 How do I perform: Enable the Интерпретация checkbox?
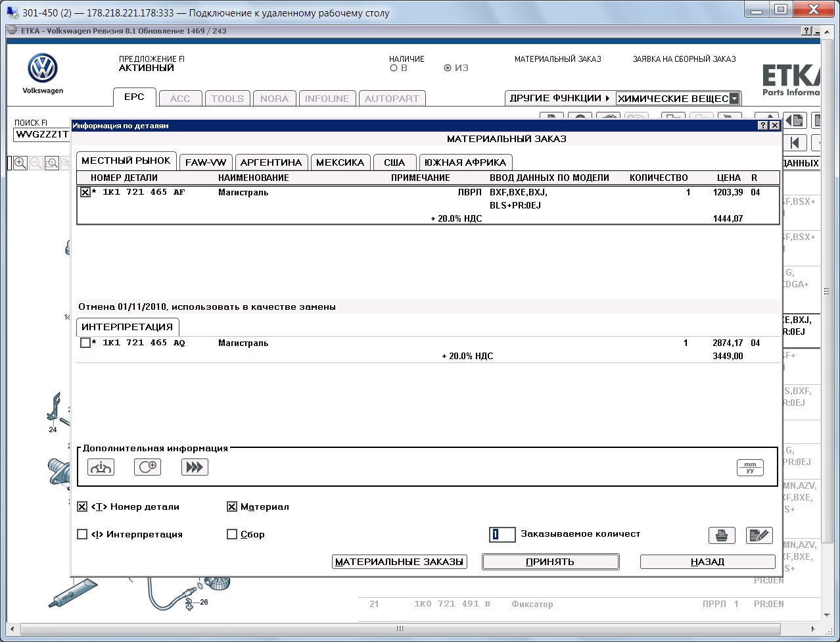82,534
